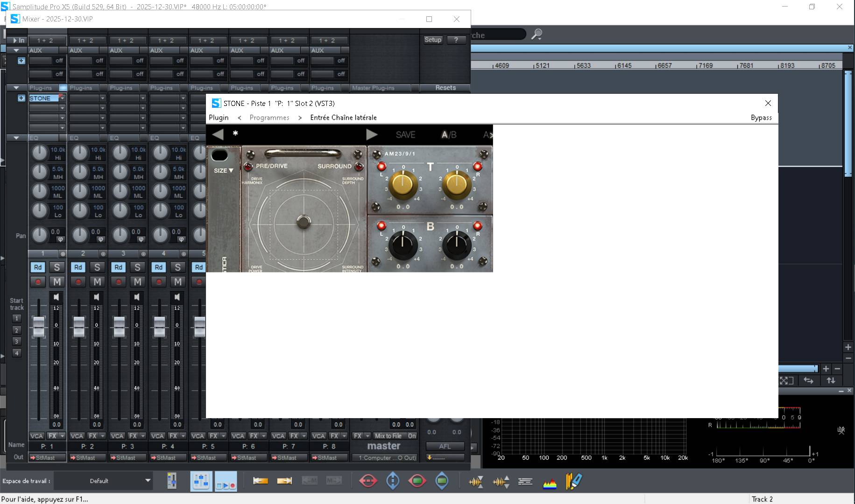Click the record-playback mode toolbar icon
Viewport: 855px width, 504px height.
click(226, 481)
